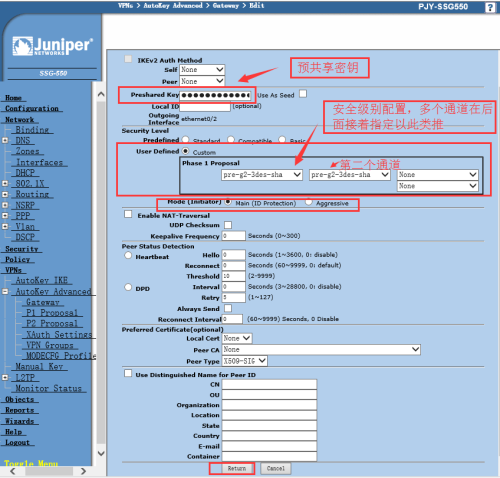Open the Policy menu link
This screenshot has width=500, height=478.
(17, 259)
